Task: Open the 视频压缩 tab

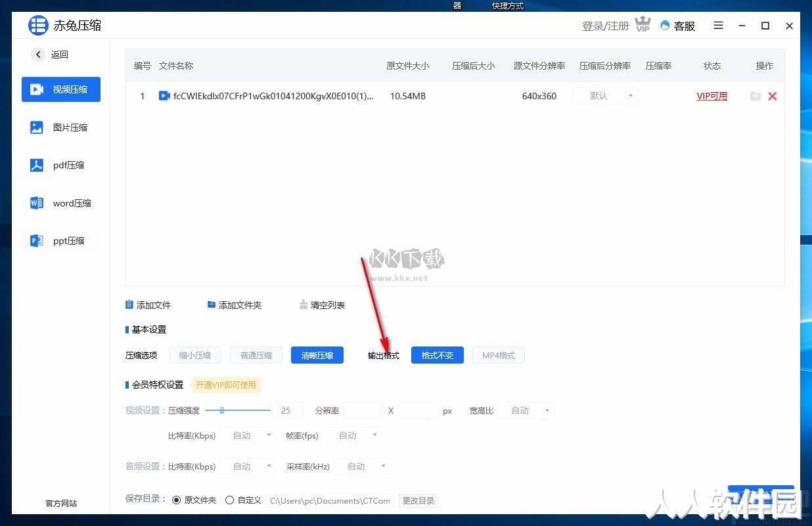Action: 61,89
